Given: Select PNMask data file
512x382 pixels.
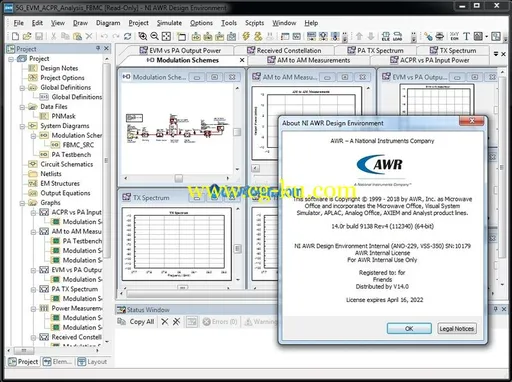Looking at the screenshot, I should click(63, 116).
